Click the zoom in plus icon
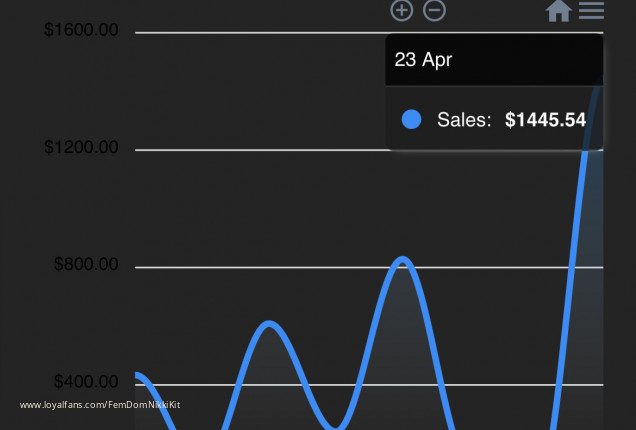This screenshot has height=430, width=636. pyautogui.click(x=401, y=11)
